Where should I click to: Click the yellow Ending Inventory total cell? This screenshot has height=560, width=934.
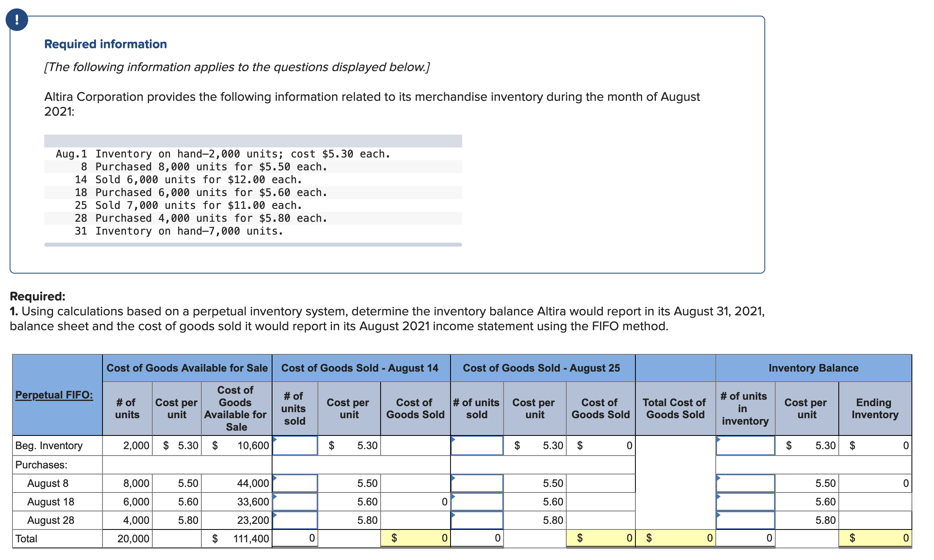(x=875, y=538)
